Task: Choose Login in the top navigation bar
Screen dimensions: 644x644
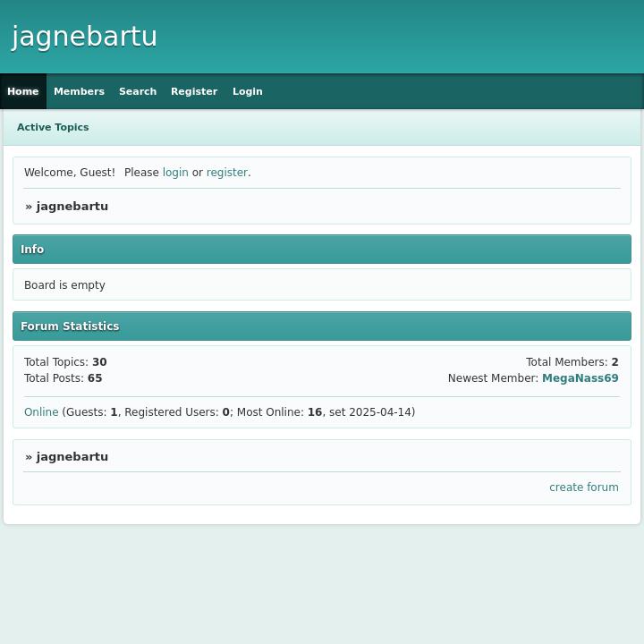Action: [x=248, y=91]
